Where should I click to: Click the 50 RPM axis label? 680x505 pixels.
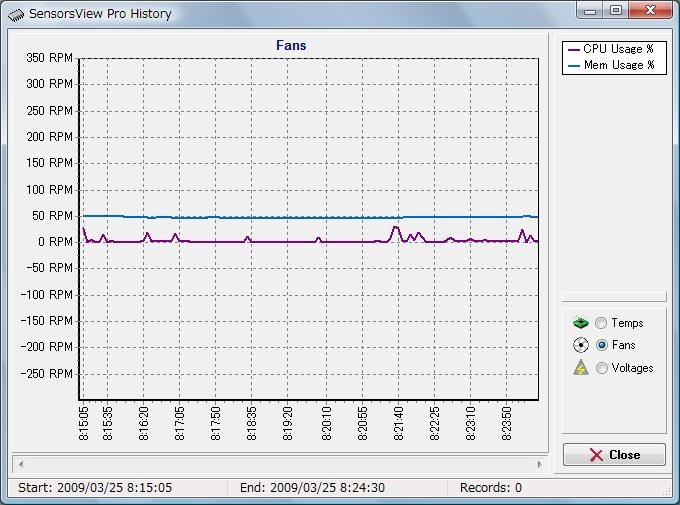pyautogui.click(x=52, y=216)
